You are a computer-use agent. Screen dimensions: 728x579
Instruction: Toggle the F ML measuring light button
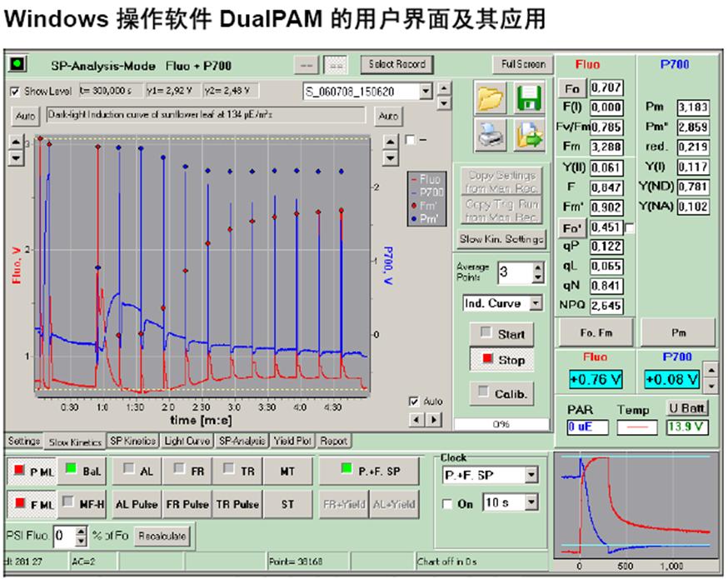coord(31,504)
